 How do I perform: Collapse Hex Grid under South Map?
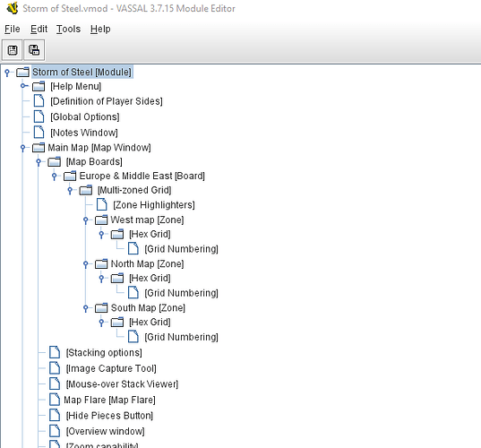coord(101,323)
